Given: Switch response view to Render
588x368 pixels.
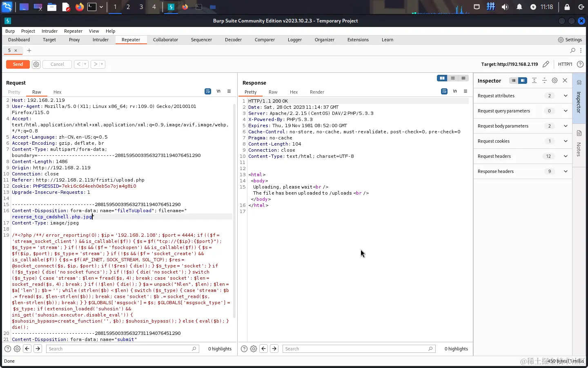Looking at the screenshot, I should click(x=317, y=92).
